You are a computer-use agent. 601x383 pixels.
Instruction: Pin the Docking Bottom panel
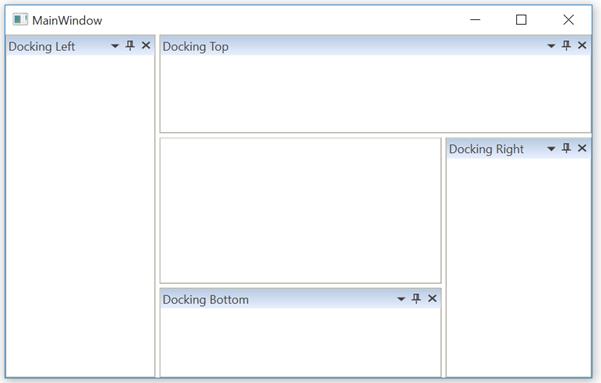coord(416,299)
